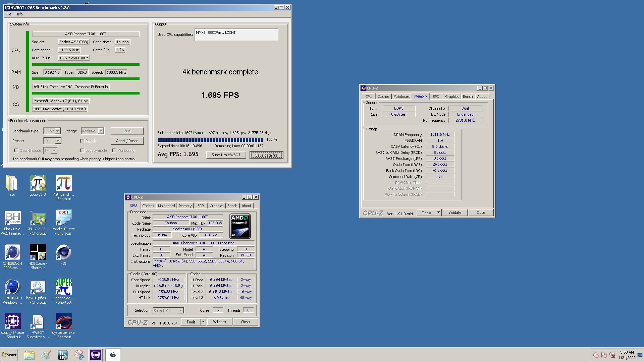This screenshot has width=644, height=362.
Task: Open SPD tab in CPU-Z Memory window
Action: click(436, 97)
